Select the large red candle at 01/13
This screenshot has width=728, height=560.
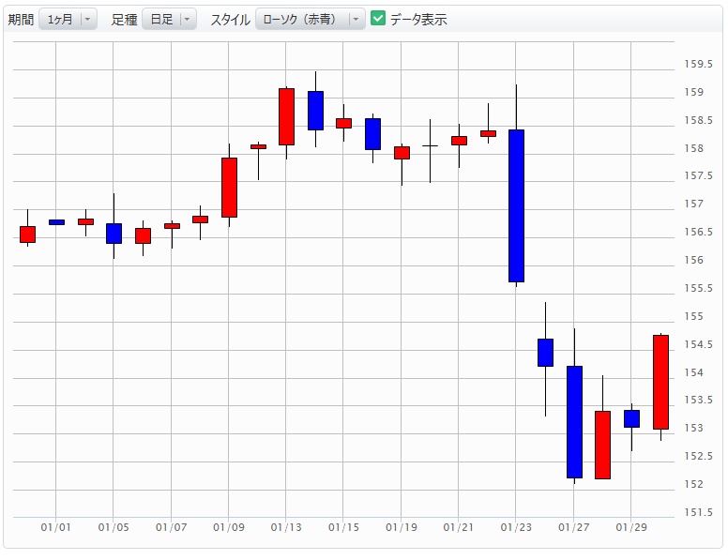(x=286, y=116)
